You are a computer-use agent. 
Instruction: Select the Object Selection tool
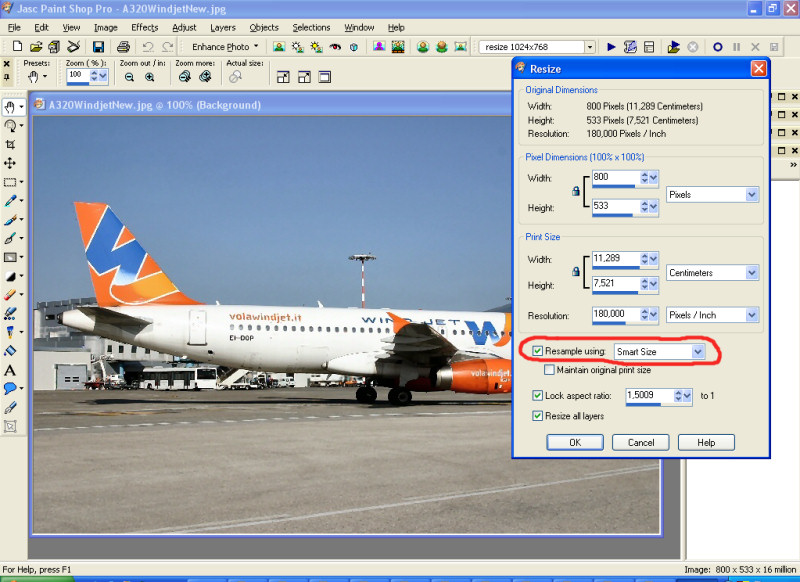pos(10,426)
